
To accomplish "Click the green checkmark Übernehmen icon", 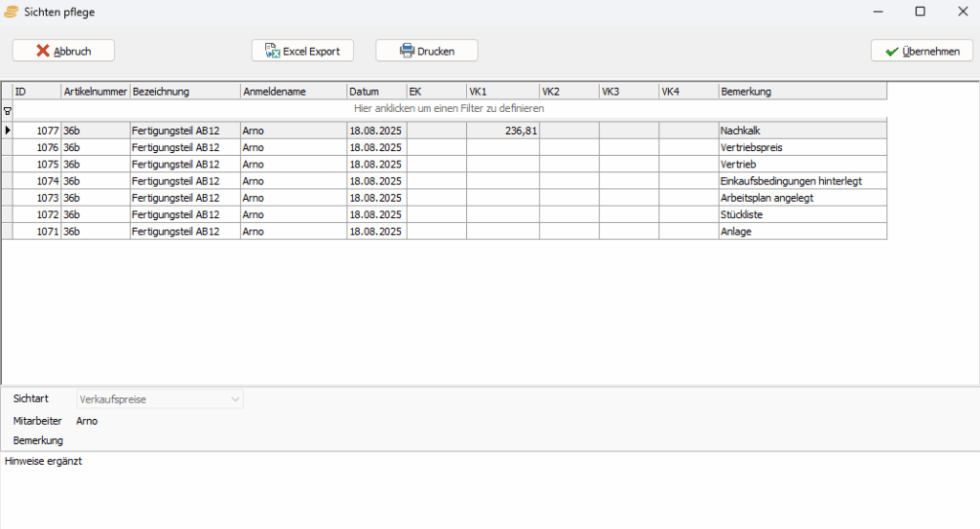I will [892, 51].
